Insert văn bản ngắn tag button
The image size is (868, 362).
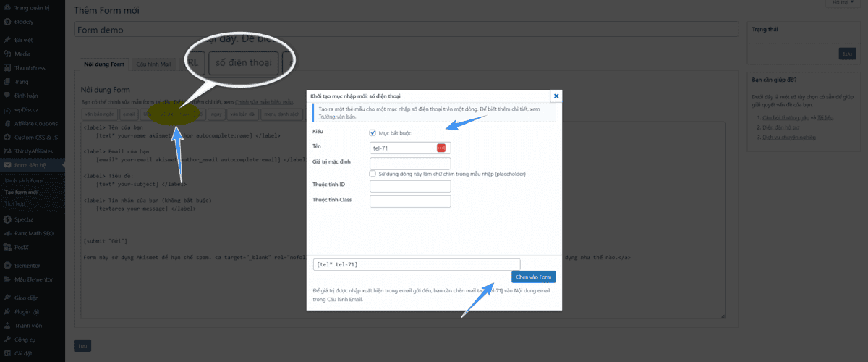[x=99, y=114]
